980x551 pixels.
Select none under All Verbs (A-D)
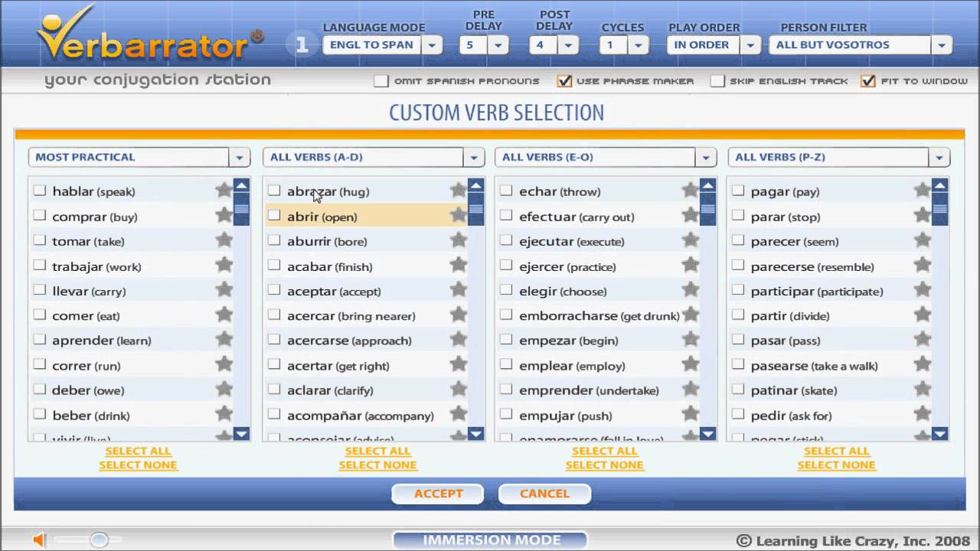tap(377, 465)
